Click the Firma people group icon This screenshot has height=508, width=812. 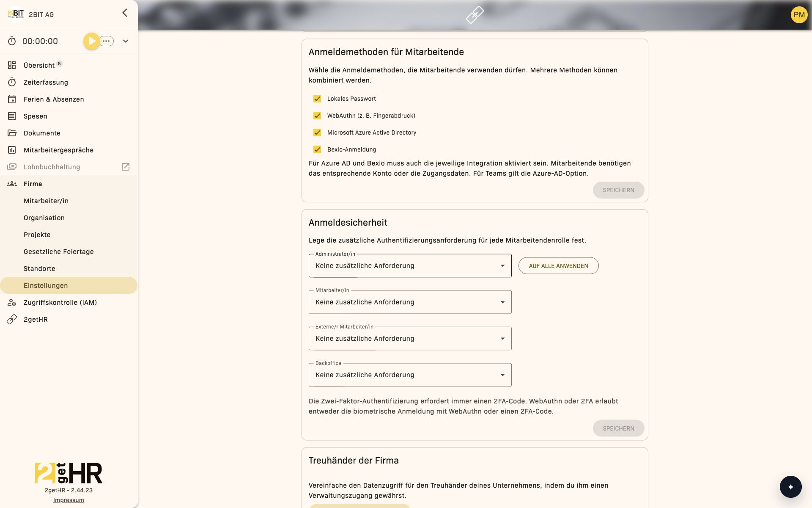(12, 184)
